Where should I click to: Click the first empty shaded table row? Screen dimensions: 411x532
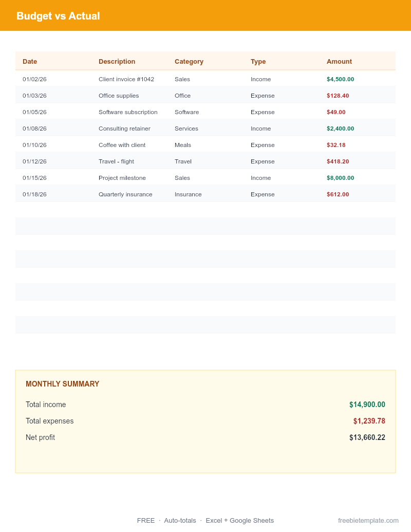click(206, 226)
